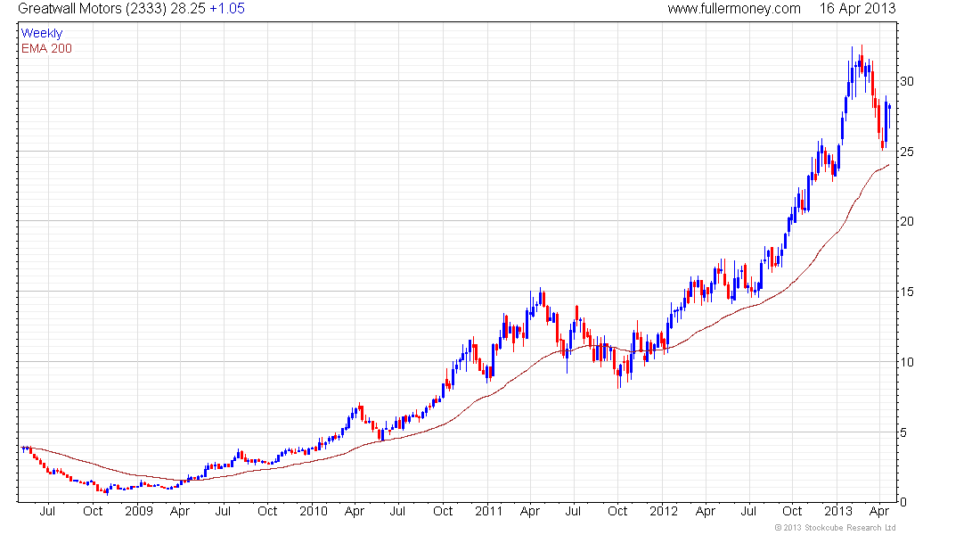Click the 0 price axis label
The height and width of the screenshot is (535, 980).
point(903,502)
